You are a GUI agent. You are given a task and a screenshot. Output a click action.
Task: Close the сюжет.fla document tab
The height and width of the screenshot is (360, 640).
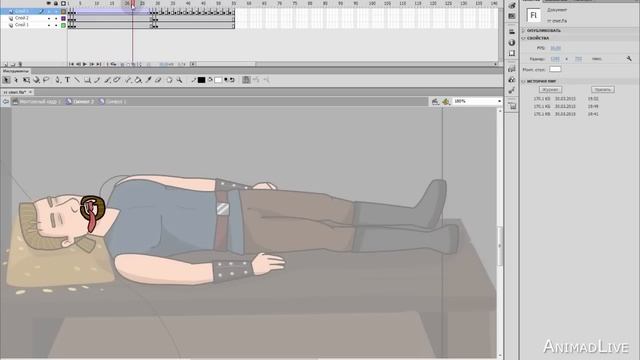(30, 92)
